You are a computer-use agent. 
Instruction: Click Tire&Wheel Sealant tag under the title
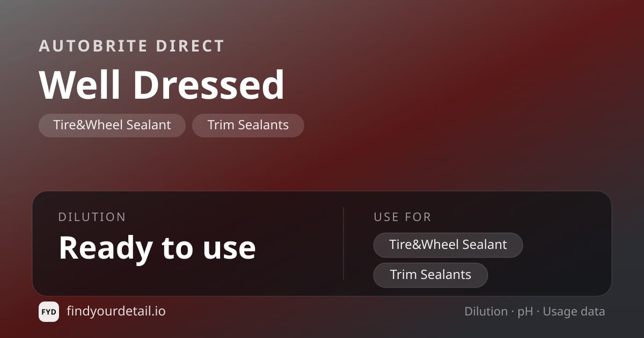(x=112, y=125)
